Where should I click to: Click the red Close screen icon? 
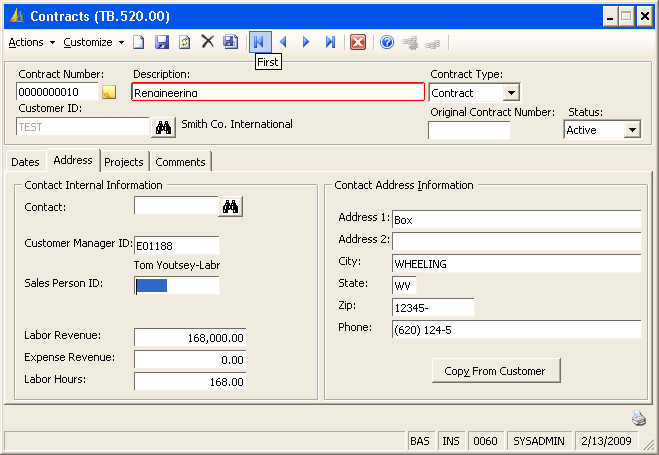click(357, 42)
